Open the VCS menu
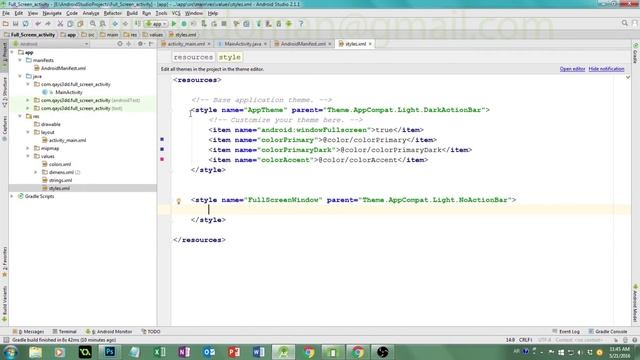Viewport: 640px width, 360px height. coord(176,13)
